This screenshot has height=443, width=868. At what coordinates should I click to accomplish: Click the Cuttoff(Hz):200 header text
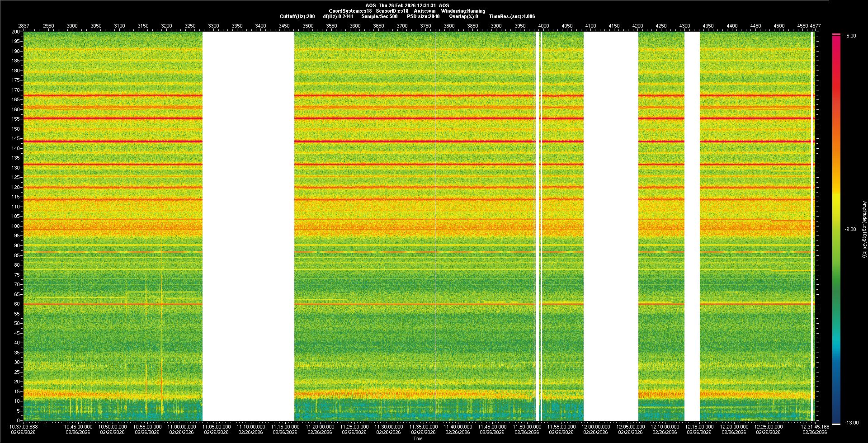[x=297, y=16]
